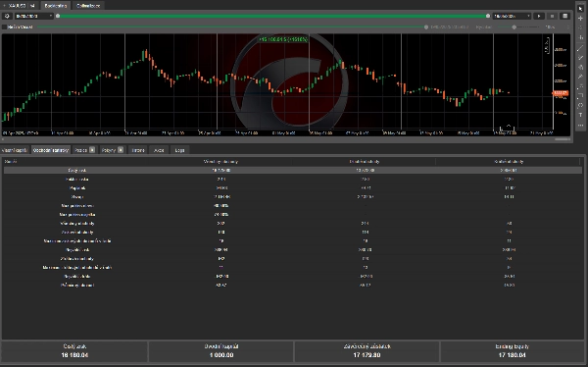The width and height of the screenshot is (588, 367).
Task: Switch to the Optimalizace tab
Action: point(88,6)
